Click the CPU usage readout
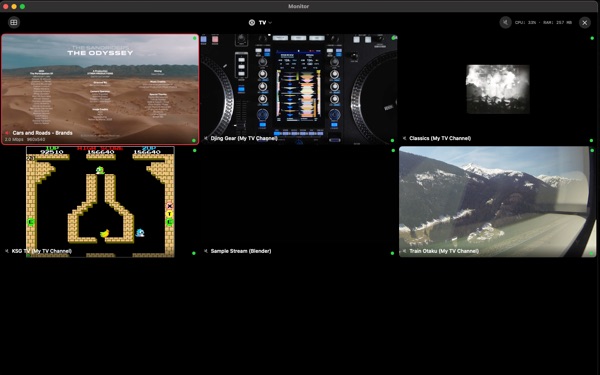Screen dimensions: 600x375 (x=525, y=23)
